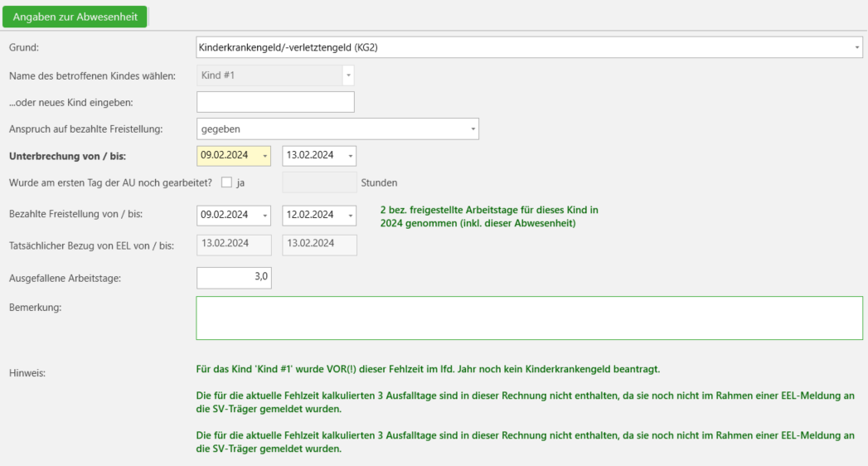868x466 pixels.
Task: Expand the 'Anspruch auf bezahlte Freistellung' dropdown arrow
Action: pyautogui.click(x=473, y=129)
